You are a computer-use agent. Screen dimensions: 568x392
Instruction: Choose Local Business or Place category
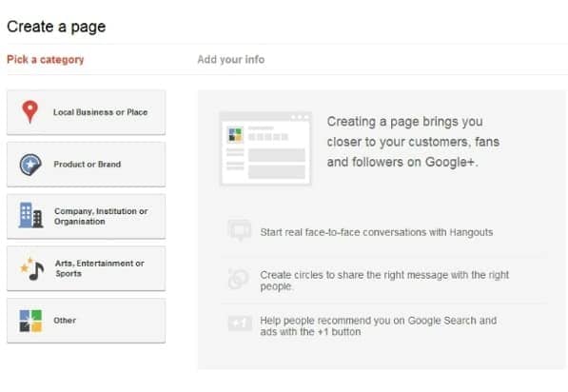pyautogui.click(x=87, y=112)
